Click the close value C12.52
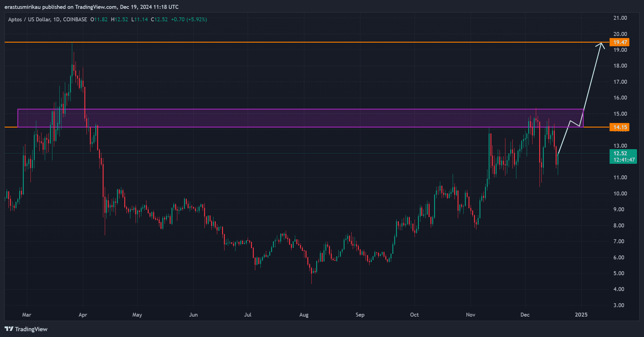644x337 pixels. (x=159, y=19)
